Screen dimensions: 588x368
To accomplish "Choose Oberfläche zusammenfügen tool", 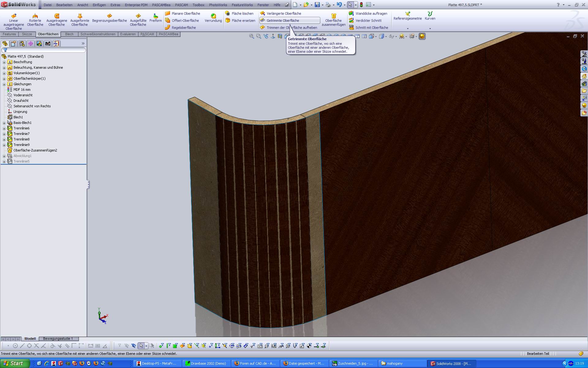I will [x=334, y=20].
